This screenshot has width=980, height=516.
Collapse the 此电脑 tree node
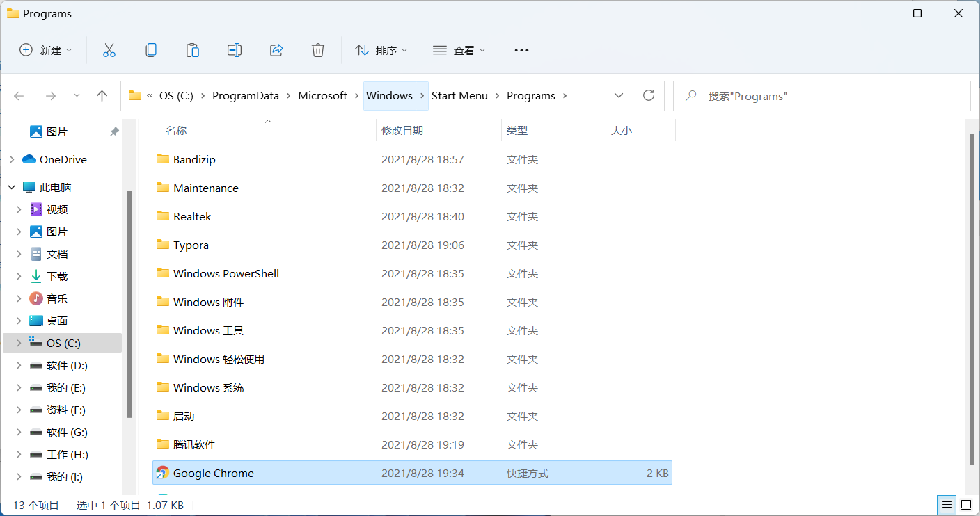(12, 187)
